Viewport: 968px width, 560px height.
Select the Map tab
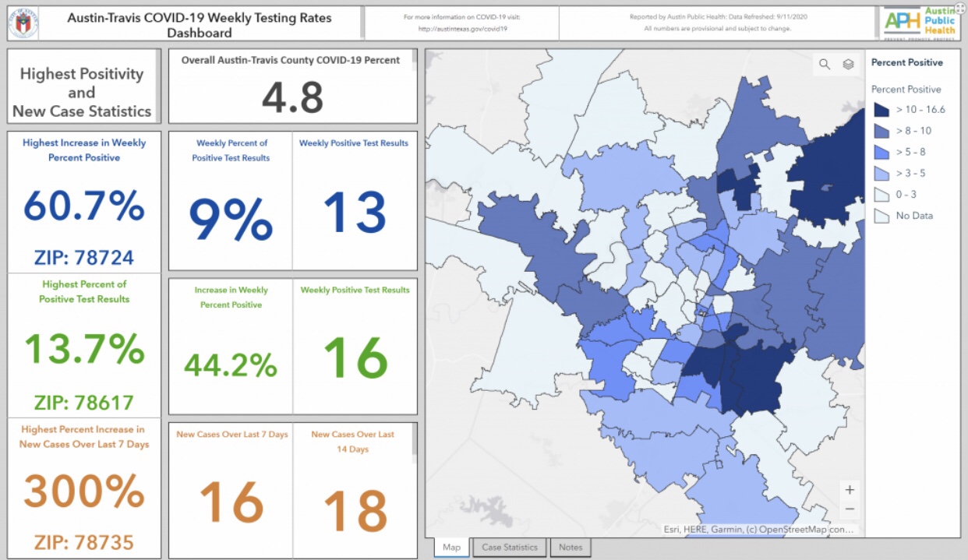(x=451, y=548)
